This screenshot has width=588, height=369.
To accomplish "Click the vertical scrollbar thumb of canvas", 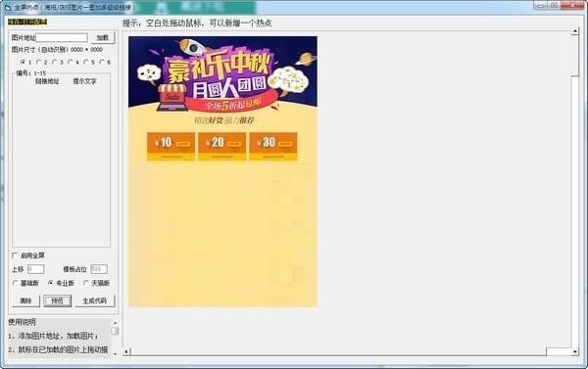I will pos(575,56).
